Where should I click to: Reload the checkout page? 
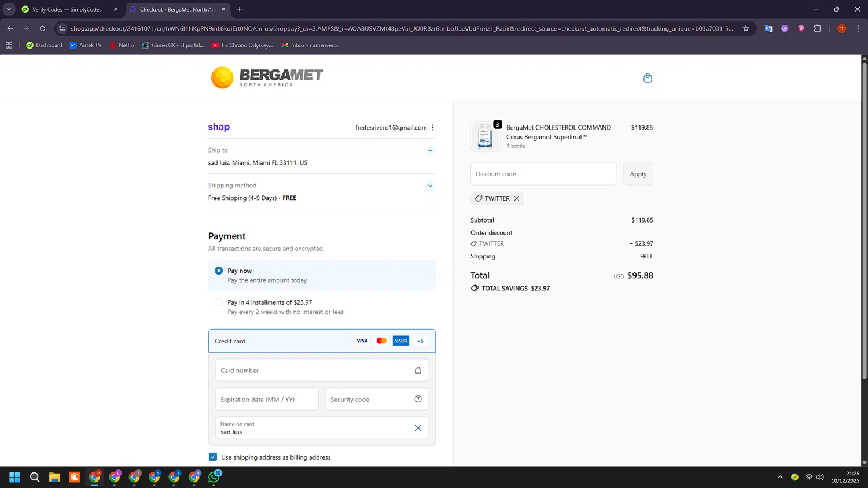tap(42, 28)
